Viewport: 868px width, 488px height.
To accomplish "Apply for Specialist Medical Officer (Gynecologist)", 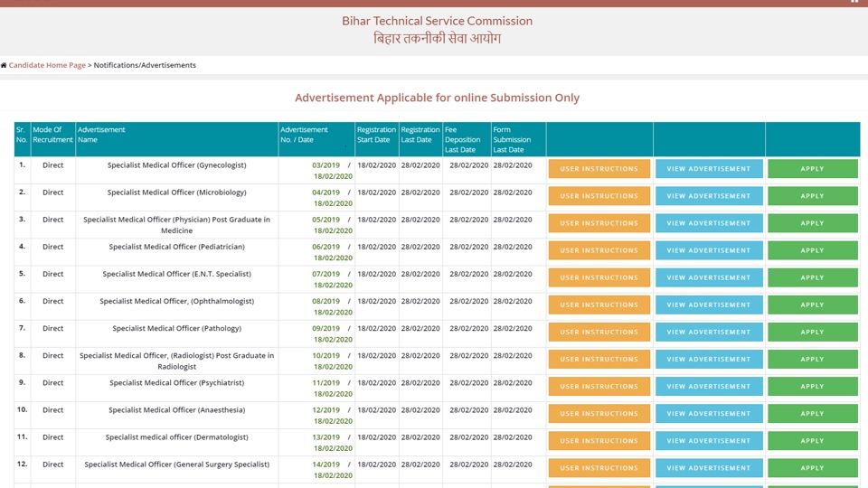I will coord(812,169).
